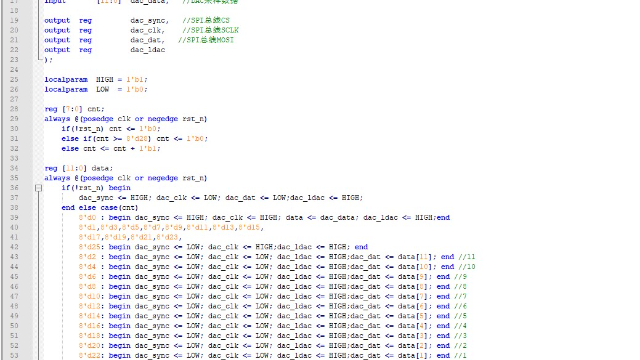The image size is (640, 360).
Task: Click line number 25 in the gutter
Action: 14,80
